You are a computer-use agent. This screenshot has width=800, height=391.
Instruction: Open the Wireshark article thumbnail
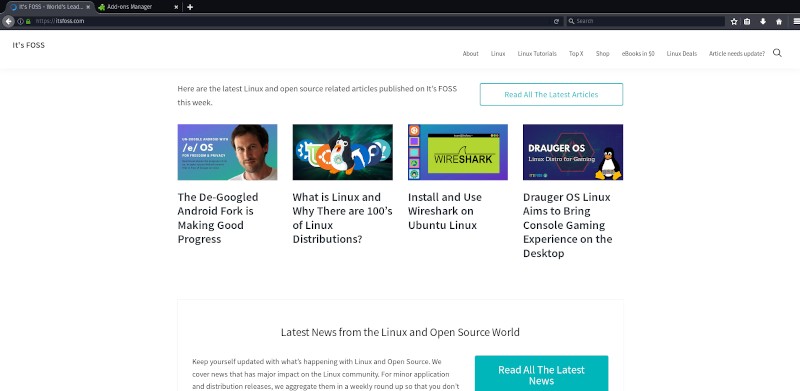click(x=458, y=152)
